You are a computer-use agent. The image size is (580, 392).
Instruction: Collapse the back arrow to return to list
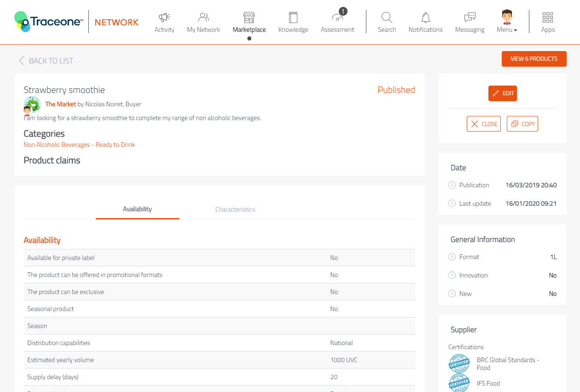[21, 60]
